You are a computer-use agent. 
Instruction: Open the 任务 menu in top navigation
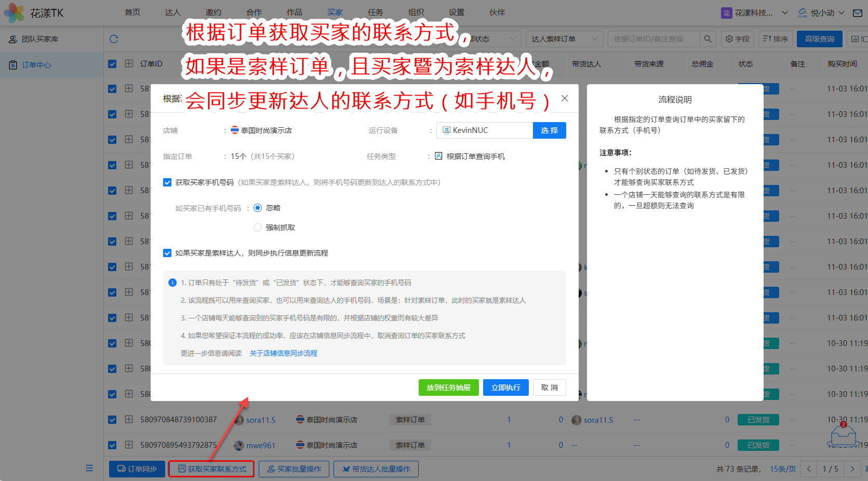(x=375, y=12)
